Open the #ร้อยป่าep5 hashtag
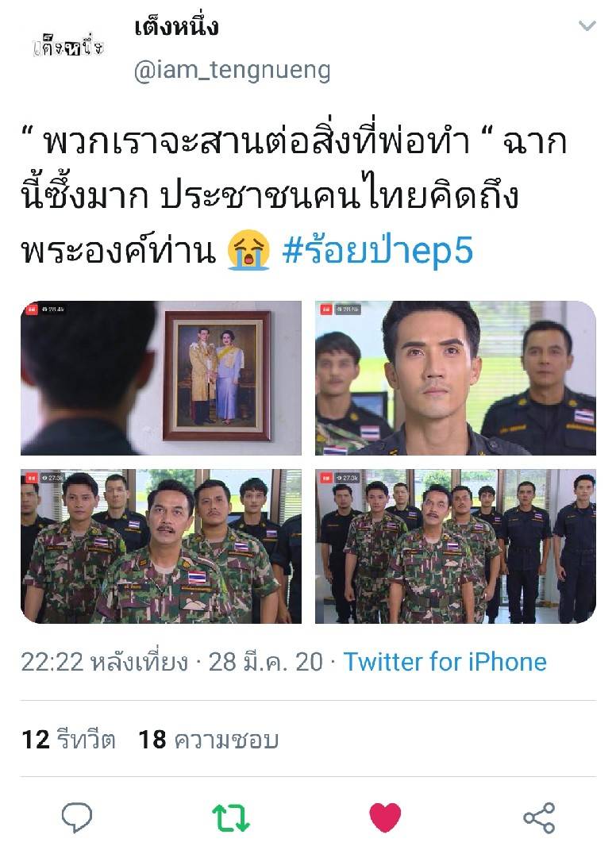Image resolution: width=616 pixels, height=850 pixels. 378,251
